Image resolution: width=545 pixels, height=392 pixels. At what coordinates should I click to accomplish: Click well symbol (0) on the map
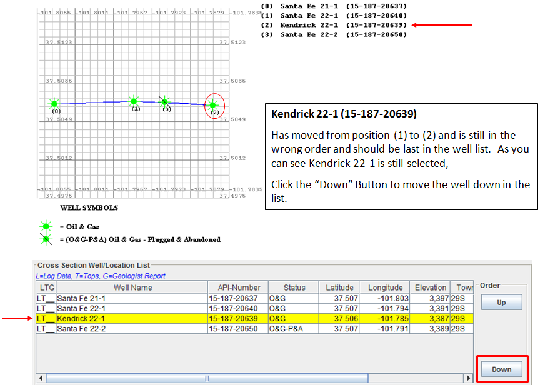[54, 103]
